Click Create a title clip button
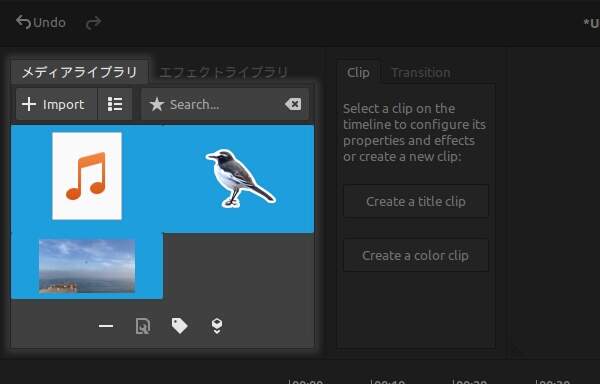Screen dimensions: 600x384 pos(416,201)
